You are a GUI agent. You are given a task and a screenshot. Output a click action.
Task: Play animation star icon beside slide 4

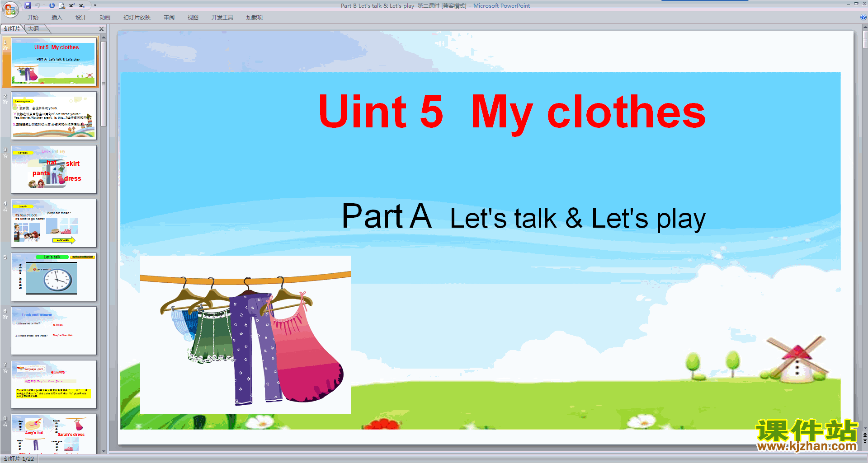[5, 210]
